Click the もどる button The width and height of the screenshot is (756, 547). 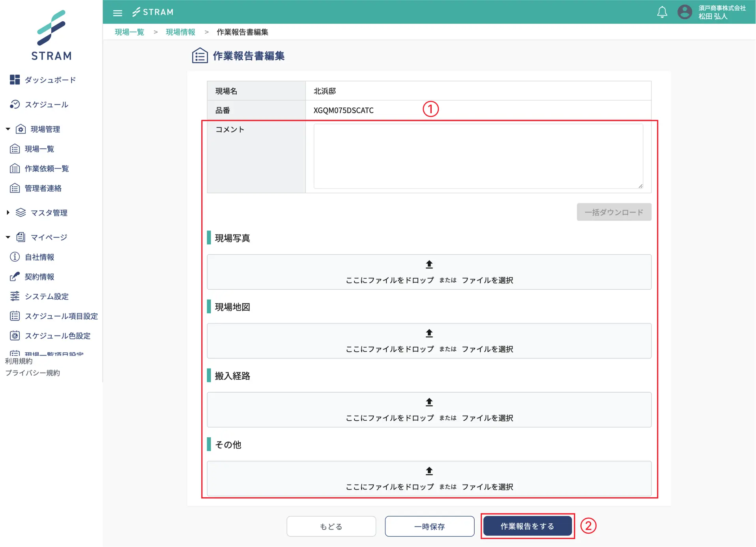[x=331, y=526]
